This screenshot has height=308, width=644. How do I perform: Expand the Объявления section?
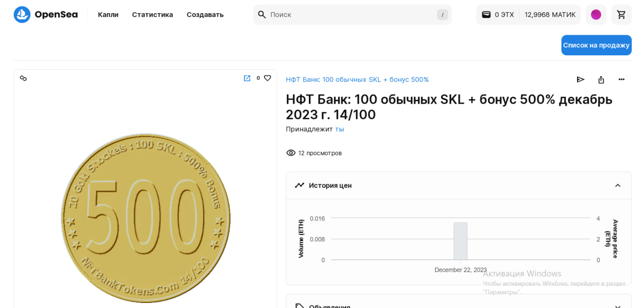click(x=618, y=306)
